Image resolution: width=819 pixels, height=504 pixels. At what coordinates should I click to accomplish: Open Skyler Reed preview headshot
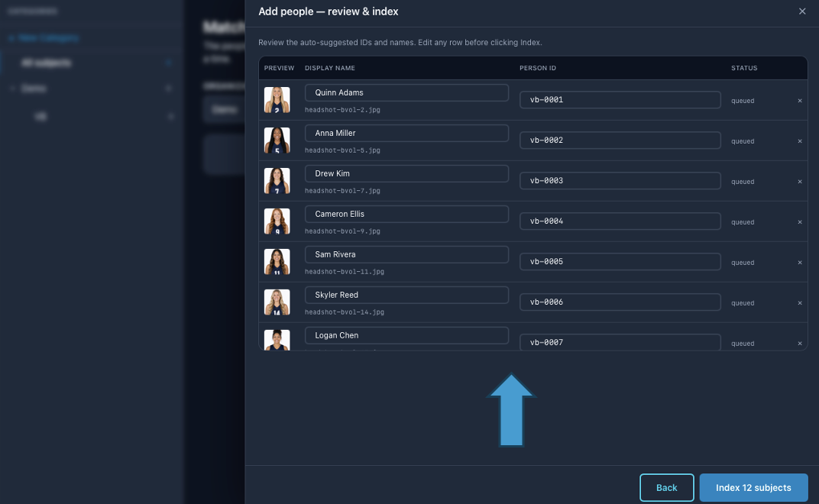tap(277, 302)
